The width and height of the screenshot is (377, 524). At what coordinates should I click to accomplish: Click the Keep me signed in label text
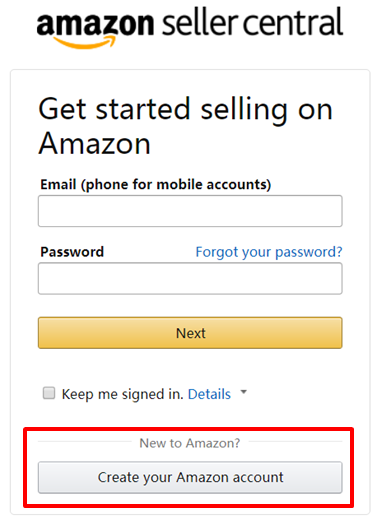(x=123, y=394)
